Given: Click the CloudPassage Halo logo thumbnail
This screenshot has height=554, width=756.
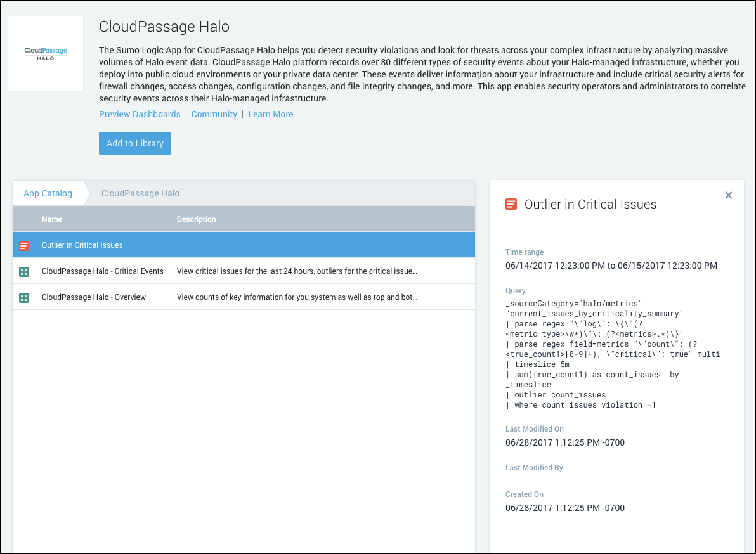Looking at the screenshot, I should click(46, 54).
